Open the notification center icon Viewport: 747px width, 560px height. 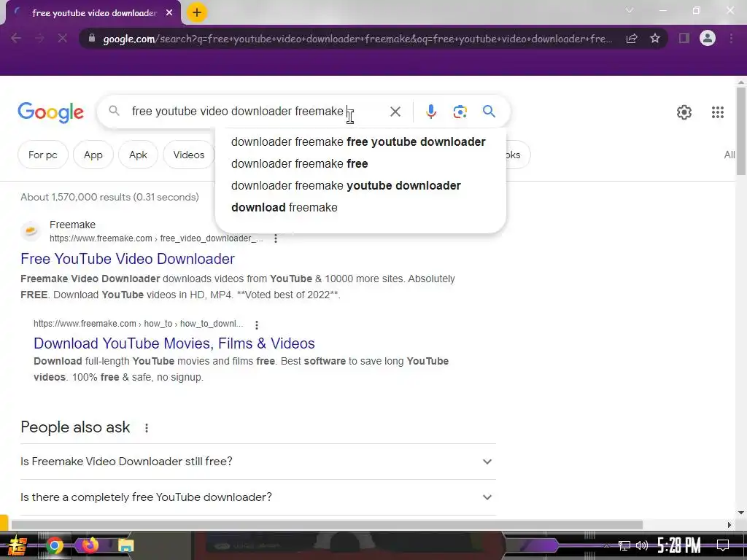[x=723, y=545]
